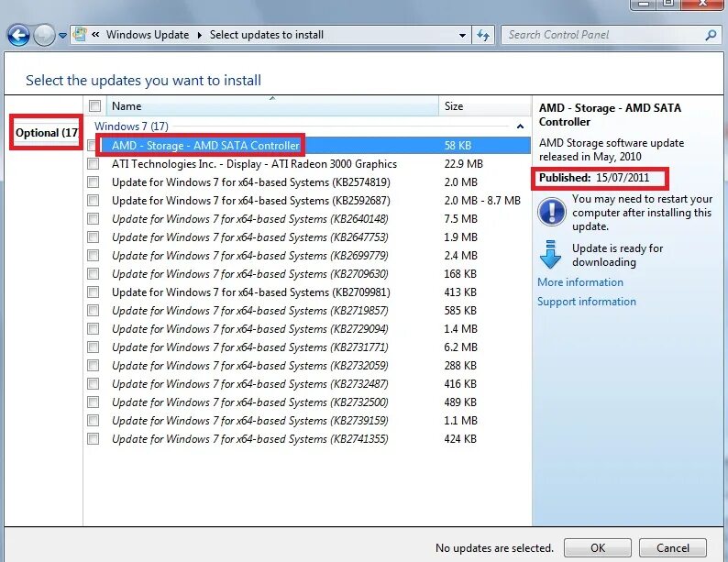Screen dimensions: 728x562
Task: Open the address bar history dropdown
Action: click(462, 35)
